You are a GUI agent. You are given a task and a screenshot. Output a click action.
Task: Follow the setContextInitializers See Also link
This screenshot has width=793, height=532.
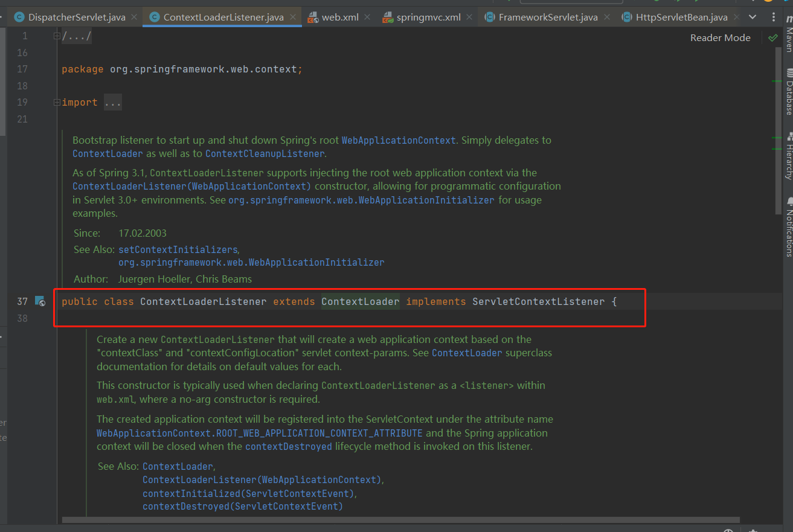(x=178, y=249)
